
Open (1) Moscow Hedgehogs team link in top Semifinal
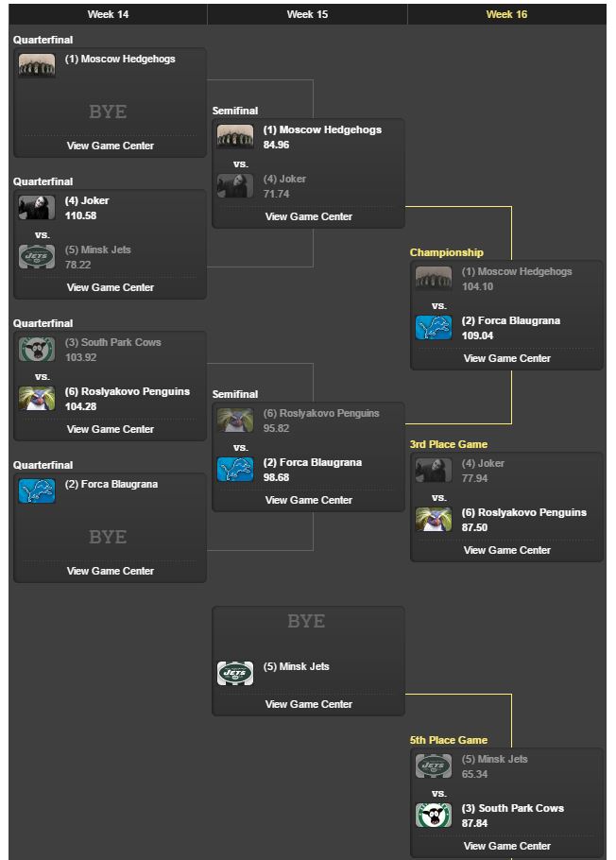pos(322,130)
